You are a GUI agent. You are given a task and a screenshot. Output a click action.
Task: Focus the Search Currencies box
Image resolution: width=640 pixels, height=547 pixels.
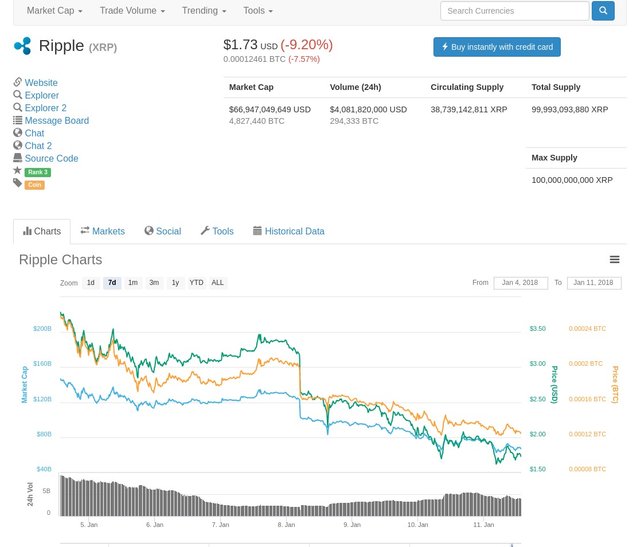tap(515, 11)
